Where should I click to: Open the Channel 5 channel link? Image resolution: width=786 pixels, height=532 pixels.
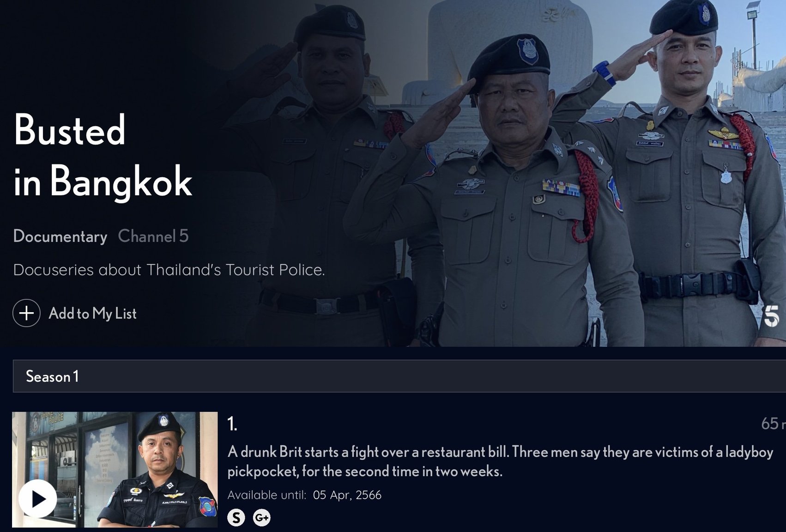pyautogui.click(x=153, y=236)
